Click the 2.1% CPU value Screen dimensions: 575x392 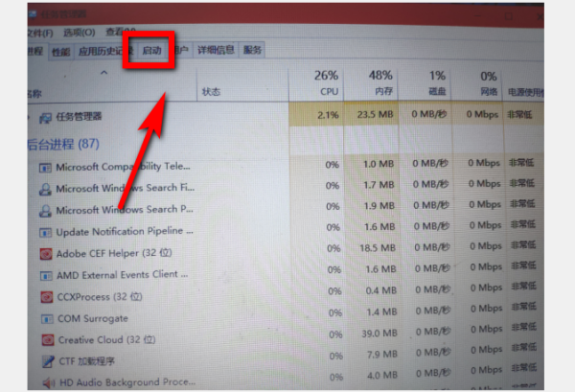328,115
